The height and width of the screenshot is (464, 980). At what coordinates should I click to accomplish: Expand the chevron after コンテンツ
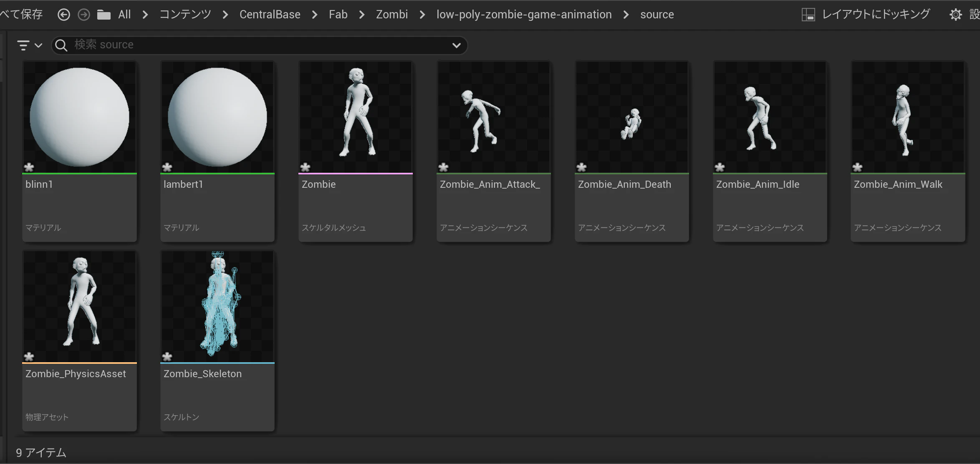[225, 15]
